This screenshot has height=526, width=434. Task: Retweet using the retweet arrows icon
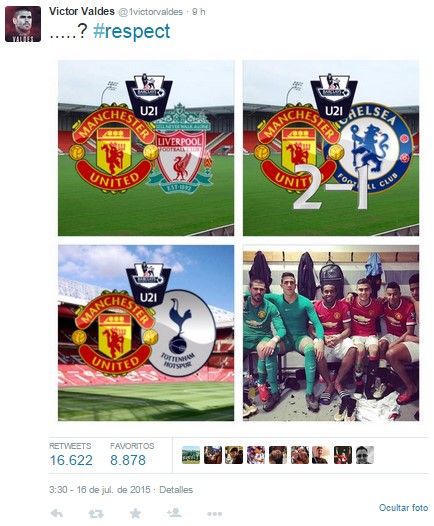point(96,513)
